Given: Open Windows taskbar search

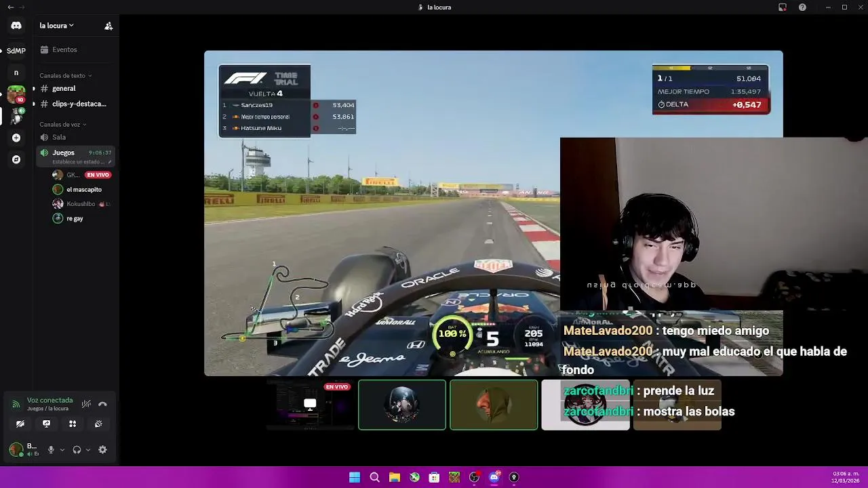Looking at the screenshot, I should [x=374, y=477].
